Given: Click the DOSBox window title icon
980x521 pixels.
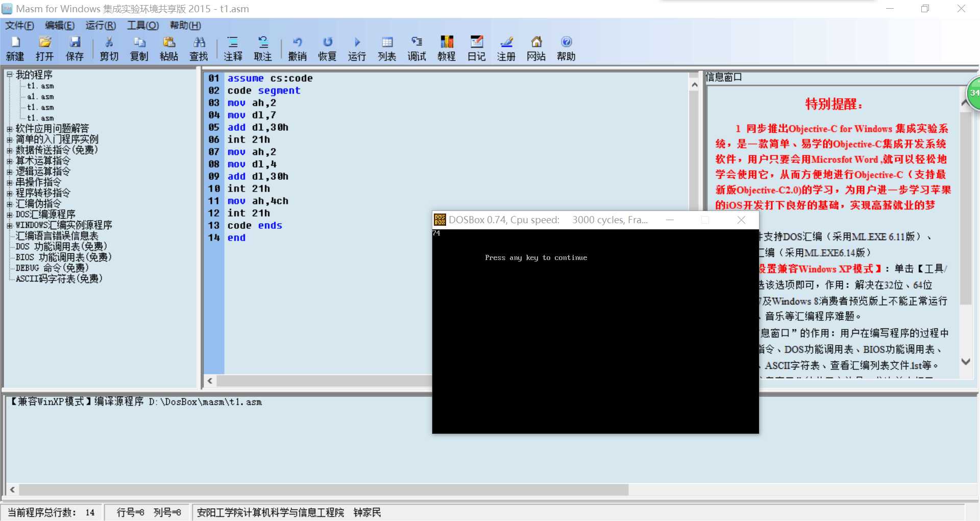Looking at the screenshot, I should click(439, 220).
